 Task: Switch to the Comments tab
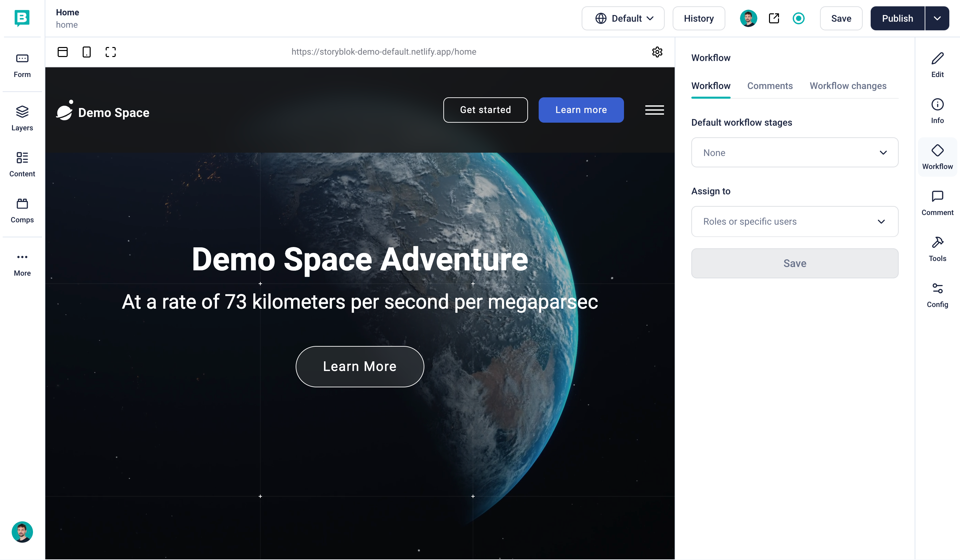click(770, 86)
